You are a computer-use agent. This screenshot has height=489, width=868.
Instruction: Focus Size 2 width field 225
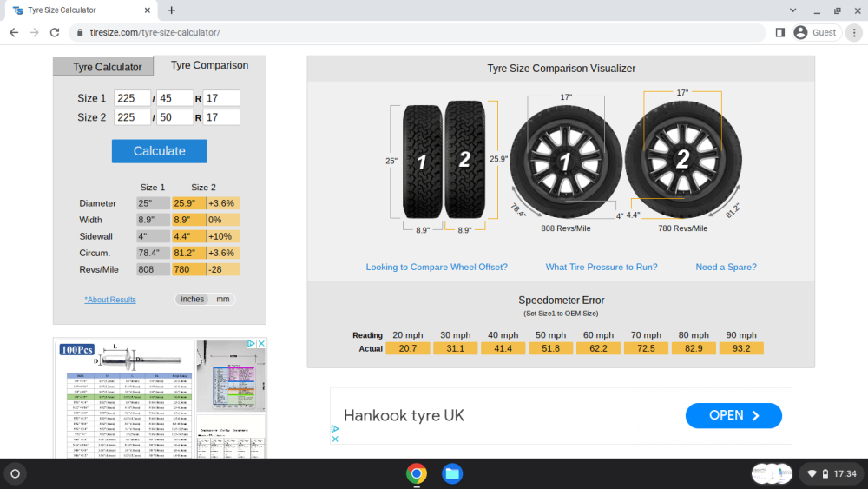tap(132, 117)
